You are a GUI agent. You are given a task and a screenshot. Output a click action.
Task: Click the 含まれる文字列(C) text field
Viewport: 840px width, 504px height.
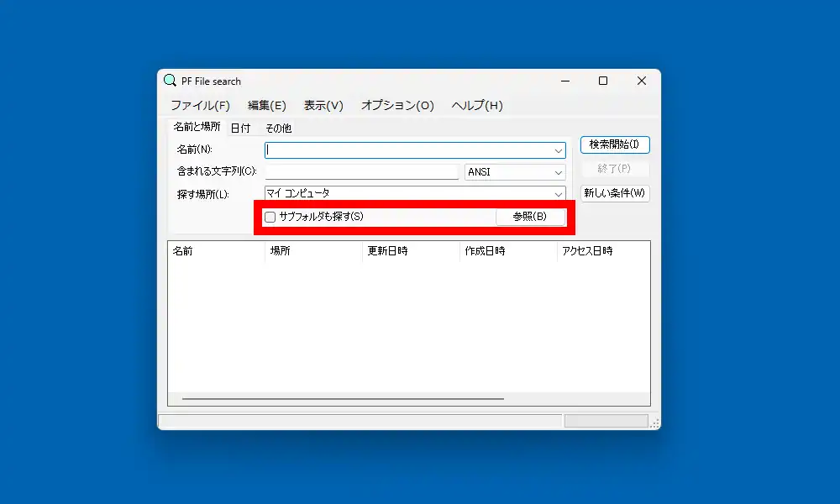click(x=361, y=172)
